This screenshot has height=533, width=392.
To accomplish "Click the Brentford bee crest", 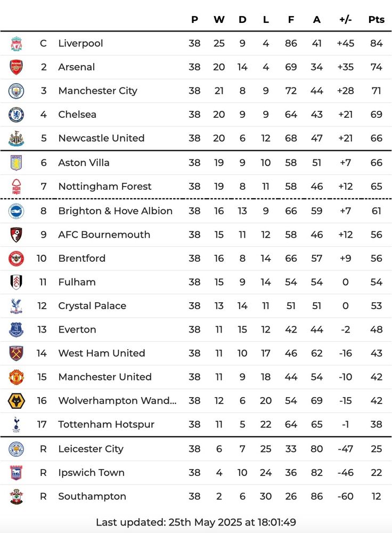I will (x=16, y=259).
